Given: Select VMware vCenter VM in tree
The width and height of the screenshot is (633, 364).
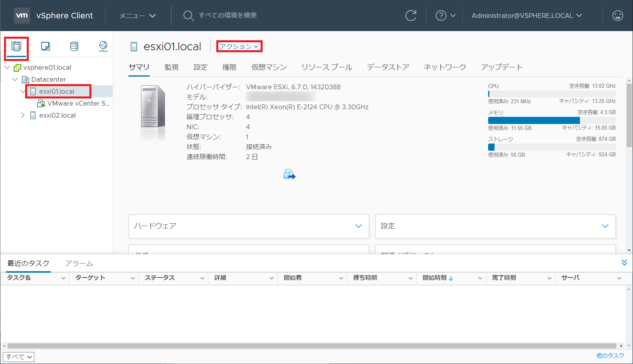Looking at the screenshot, I should (78, 103).
